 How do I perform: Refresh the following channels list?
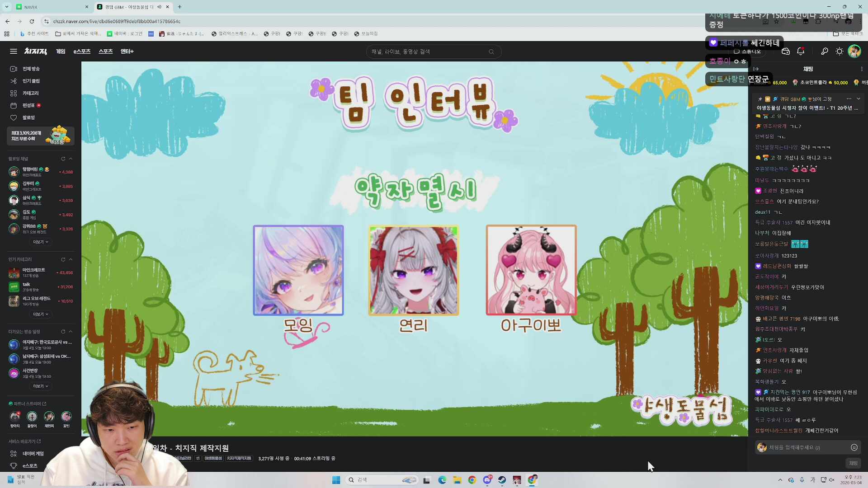point(63,159)
